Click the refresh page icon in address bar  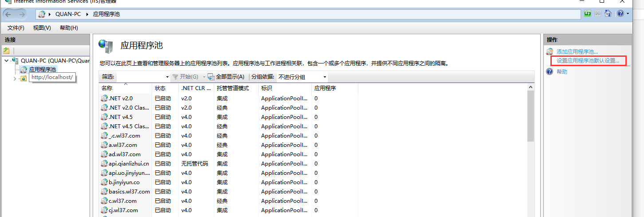pos(588,14)
